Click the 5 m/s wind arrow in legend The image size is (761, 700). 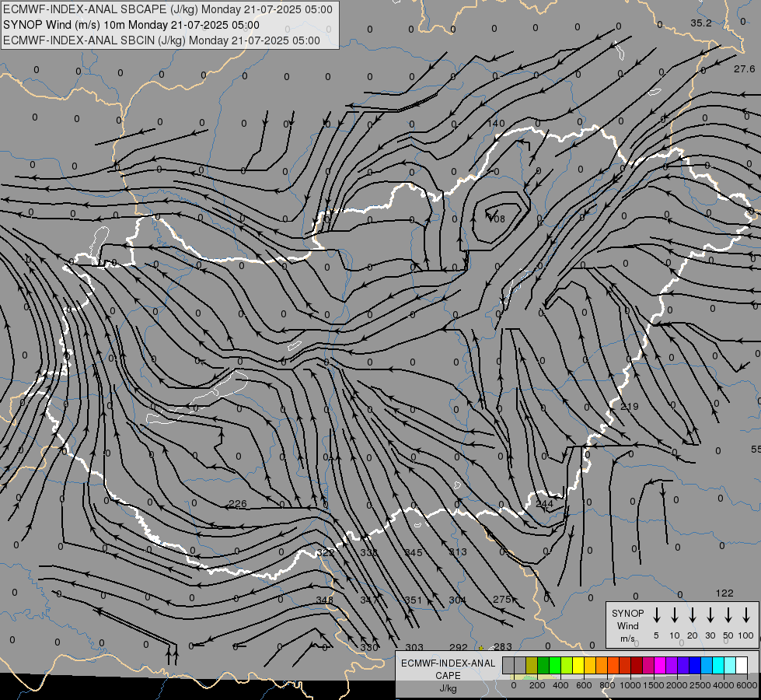[x=656, y=614]
